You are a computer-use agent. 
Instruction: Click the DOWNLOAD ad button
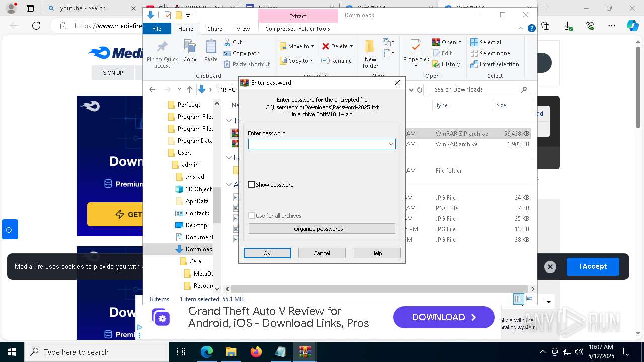pos(444,317)
